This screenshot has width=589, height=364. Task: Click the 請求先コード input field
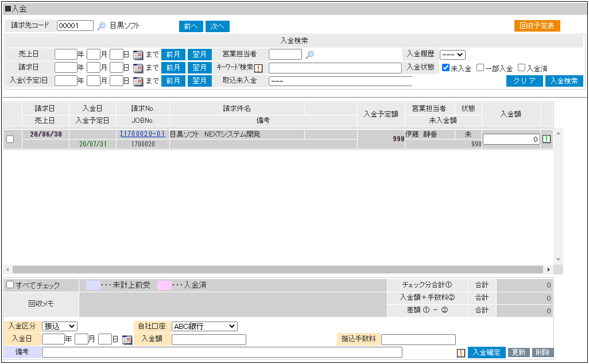75,25
